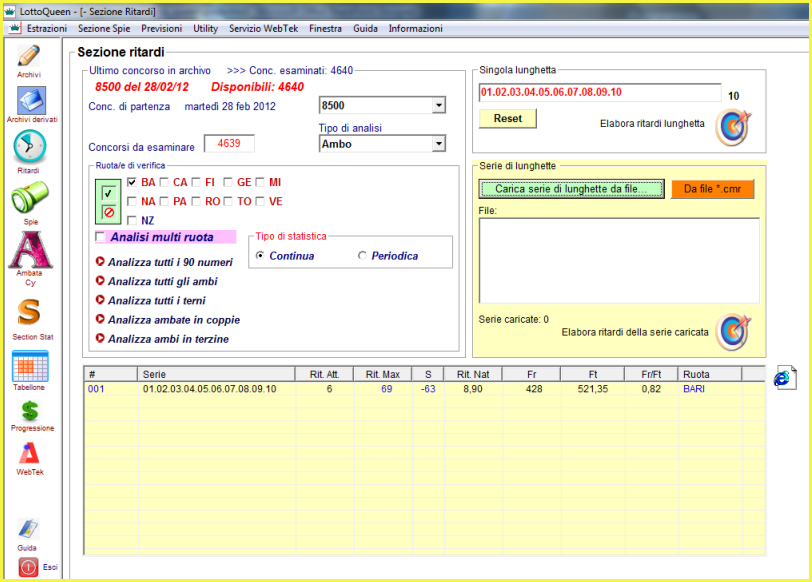Screen dimensions: 812x582
Task: Open the WebTek sidebar icon
Action: 29,453
